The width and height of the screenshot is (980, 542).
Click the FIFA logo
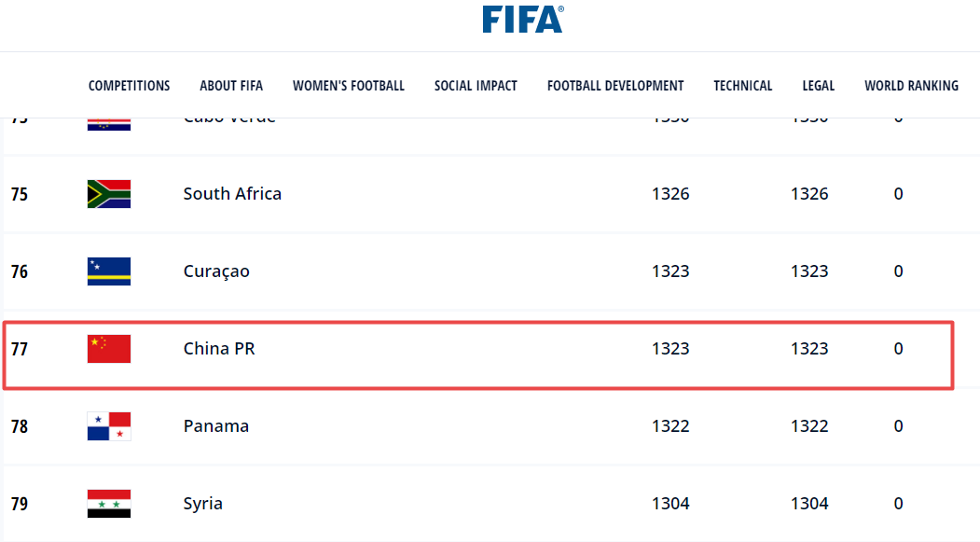click(522, 20)
